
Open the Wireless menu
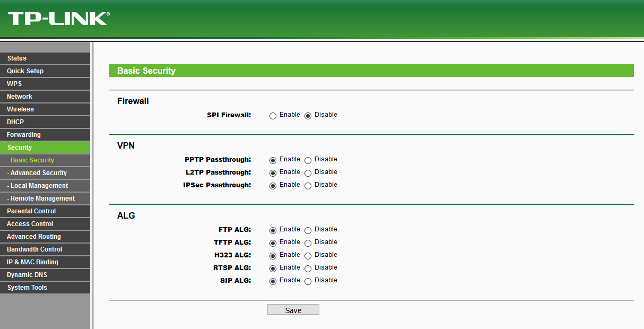(x=45, y=109)
